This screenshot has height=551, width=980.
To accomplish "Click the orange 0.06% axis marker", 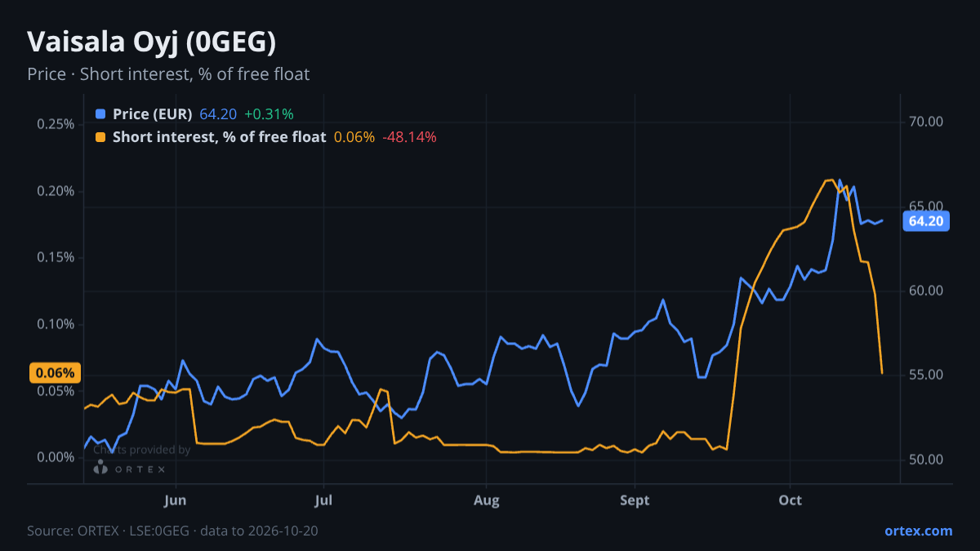I will pos(56,373).
